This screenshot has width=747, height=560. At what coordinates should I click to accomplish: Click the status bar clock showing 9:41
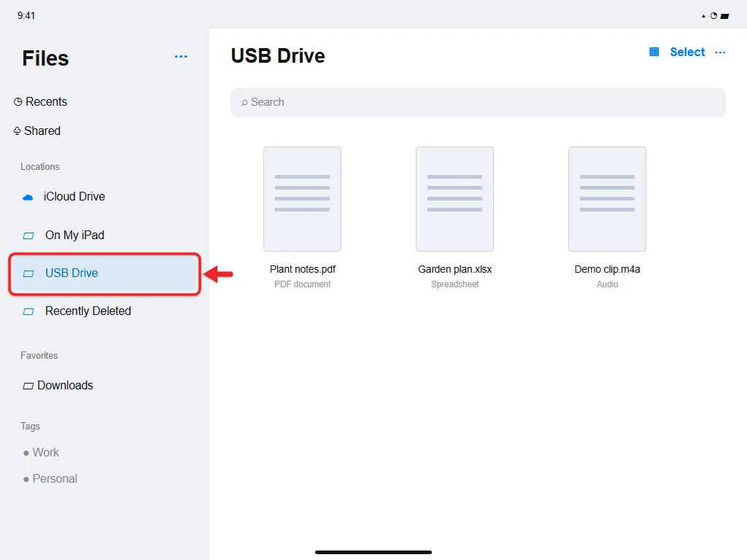(26, 16)
